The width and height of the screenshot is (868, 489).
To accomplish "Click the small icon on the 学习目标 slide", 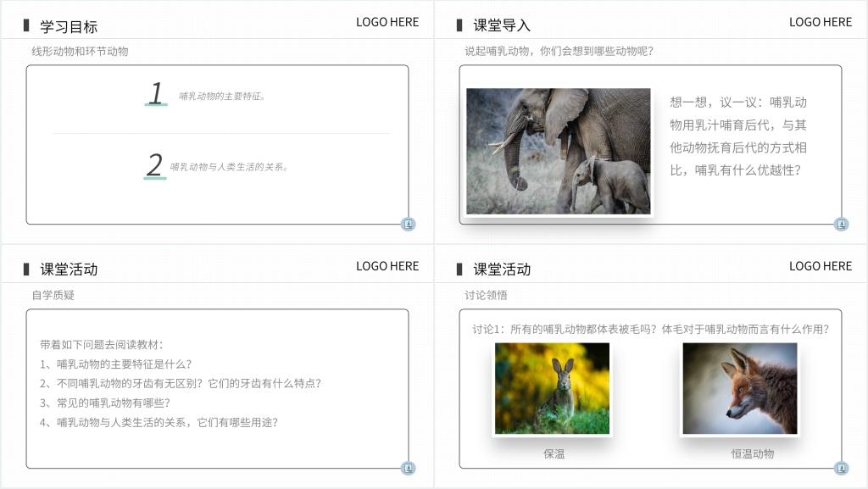I will (x=408, y=225).
